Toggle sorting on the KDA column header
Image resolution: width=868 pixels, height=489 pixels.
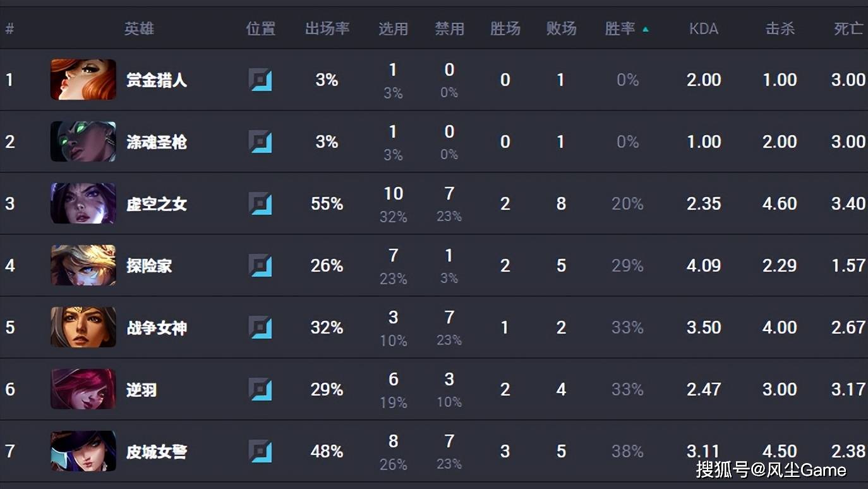[703, 28]
